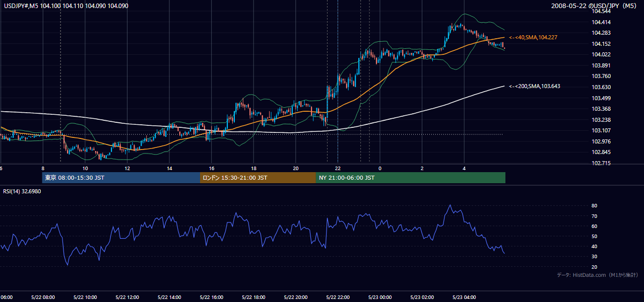Click the 200 SMA label 103.643
This screenshot has width=644, height=302.
(534, 86)
